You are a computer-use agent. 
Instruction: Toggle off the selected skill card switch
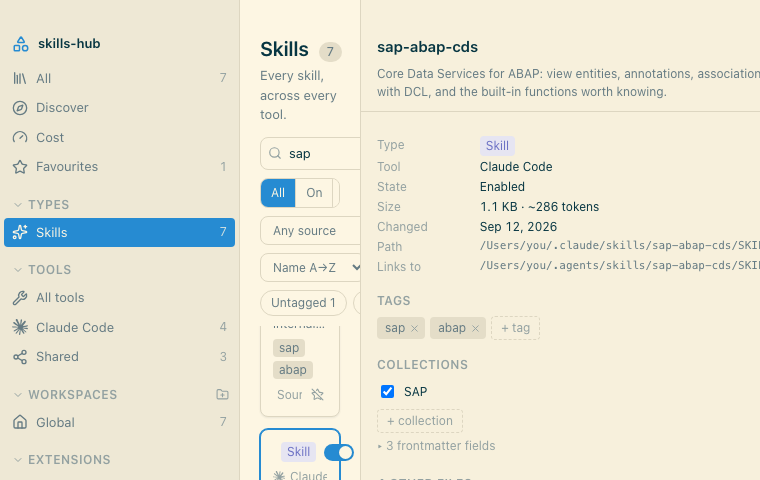tap(338, 452)
